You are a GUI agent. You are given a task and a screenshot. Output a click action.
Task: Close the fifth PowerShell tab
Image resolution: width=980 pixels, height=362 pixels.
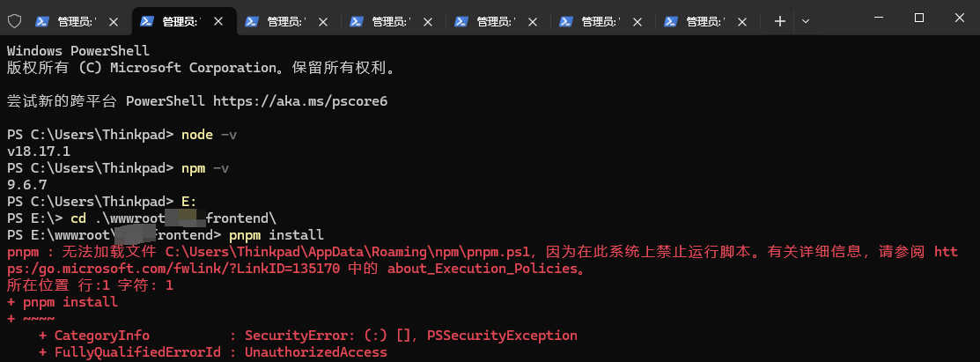click(533, 21)
